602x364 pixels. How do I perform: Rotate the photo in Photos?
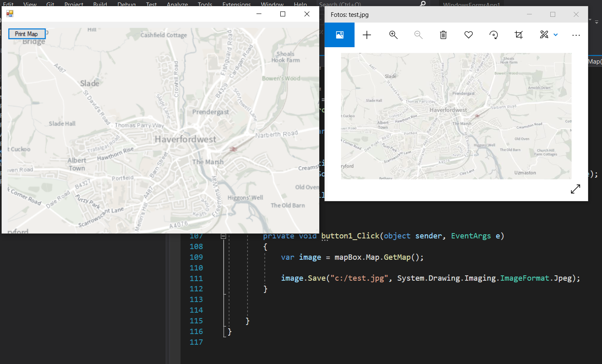[494, 34]
